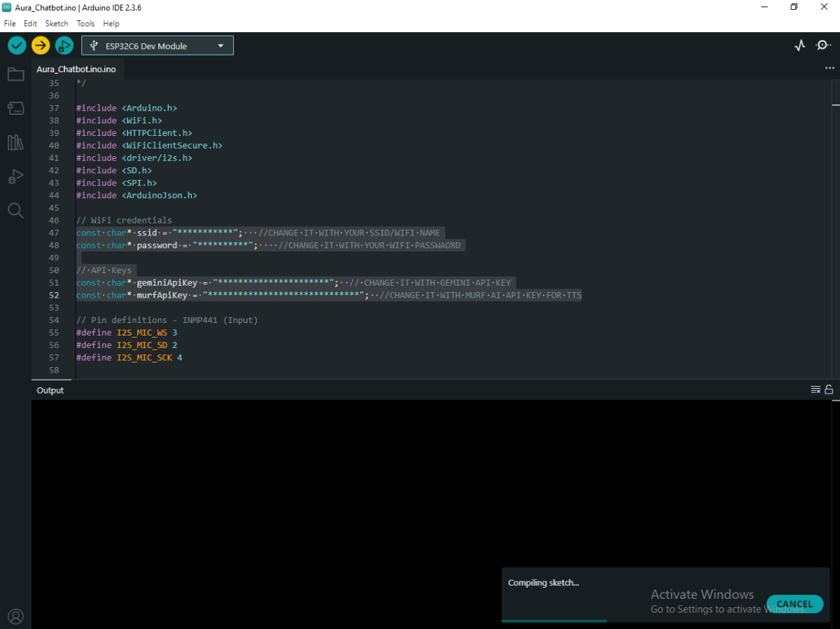This screenshot has width=840, height=629.
Task: Open the Tools menu
Action: pos(85,23)
